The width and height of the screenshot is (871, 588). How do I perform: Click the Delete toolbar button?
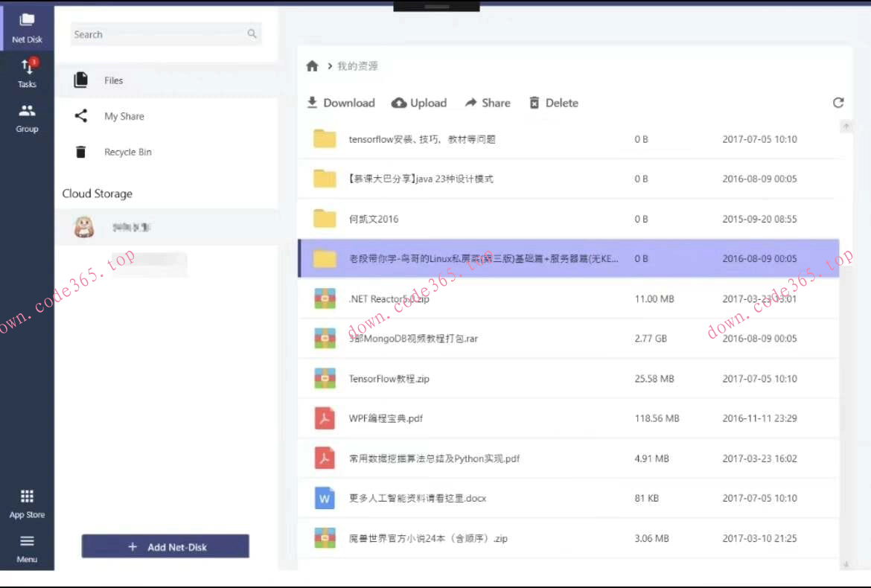[x=553, y=103]
